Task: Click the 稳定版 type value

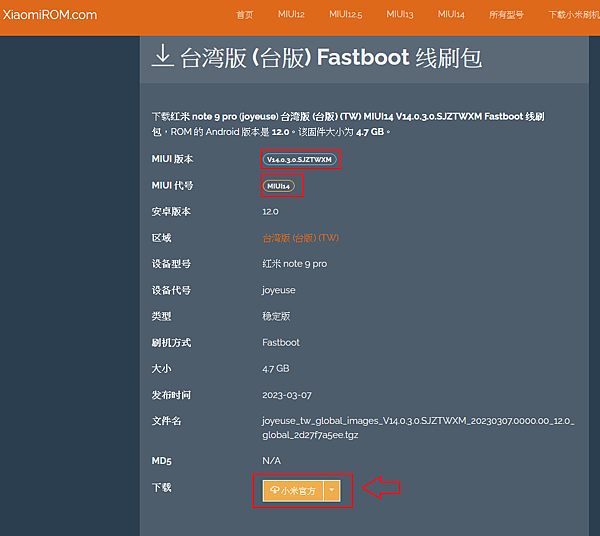Action: 276,316
